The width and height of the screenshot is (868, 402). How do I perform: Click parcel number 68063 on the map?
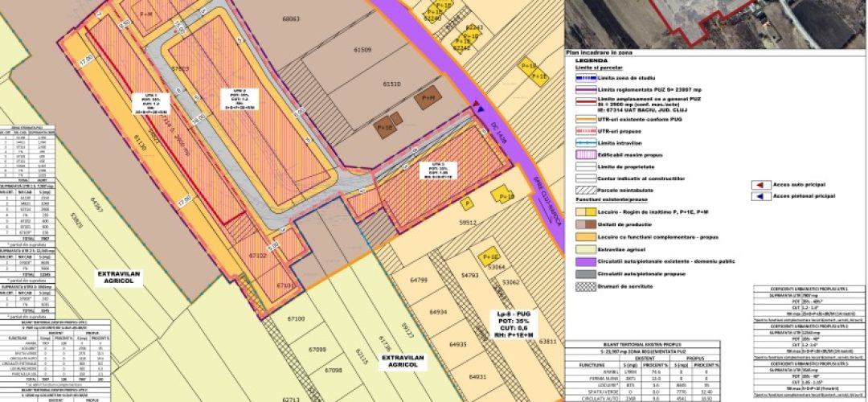point(291,18)
